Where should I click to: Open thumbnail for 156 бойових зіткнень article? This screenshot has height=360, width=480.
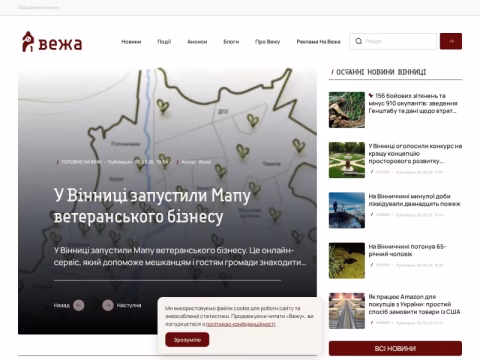pos(347,110)
